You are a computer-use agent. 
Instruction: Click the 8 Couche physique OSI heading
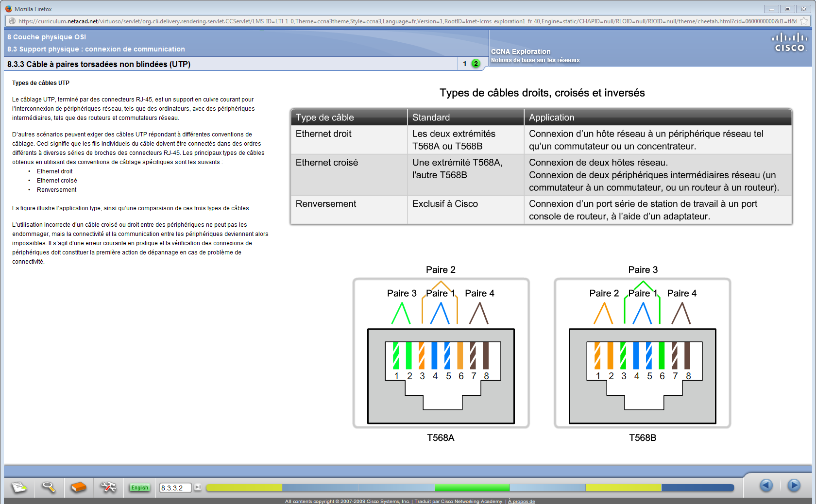(46, 36)
